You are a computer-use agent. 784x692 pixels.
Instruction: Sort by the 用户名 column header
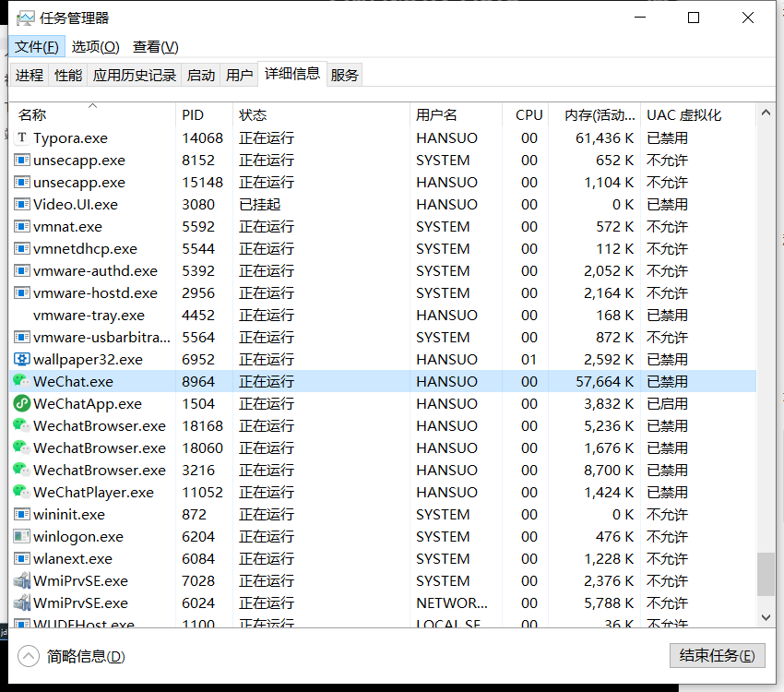click(x=456, y=115)
